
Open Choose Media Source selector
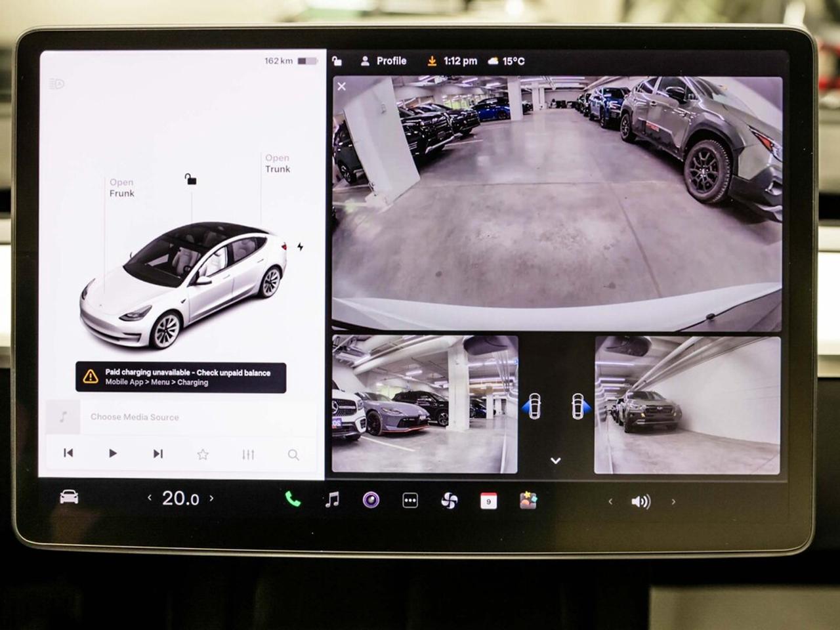(135, 417)
